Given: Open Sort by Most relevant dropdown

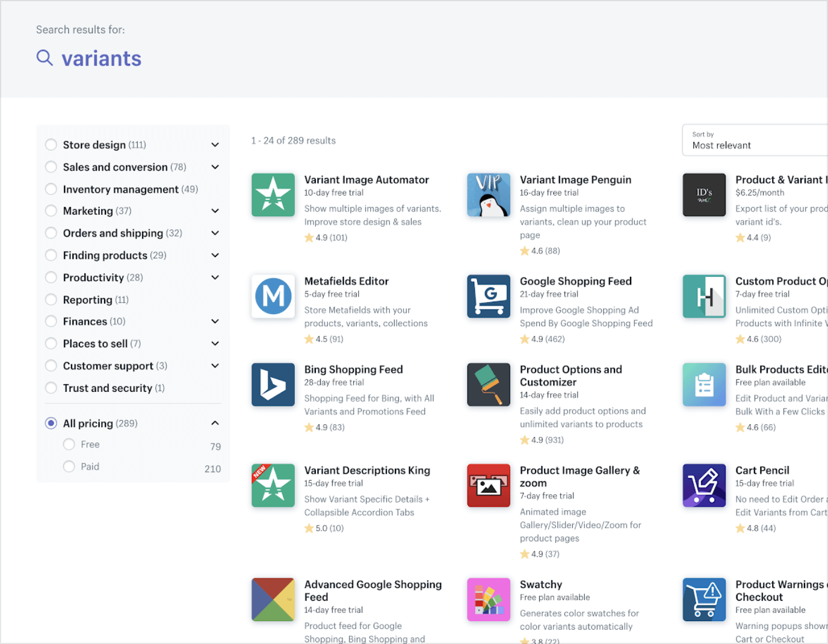Looking at the screenshot, I should point(755,140).
